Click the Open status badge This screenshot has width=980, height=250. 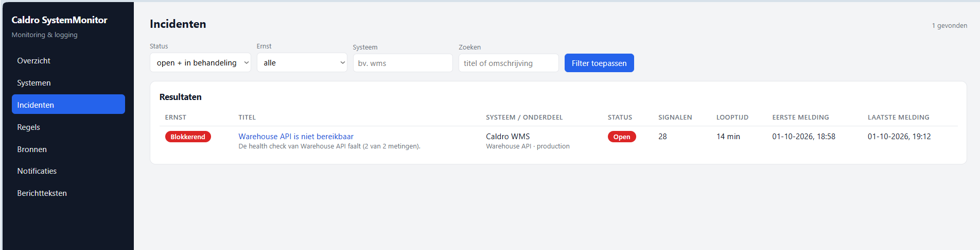[x=622, y=137]
